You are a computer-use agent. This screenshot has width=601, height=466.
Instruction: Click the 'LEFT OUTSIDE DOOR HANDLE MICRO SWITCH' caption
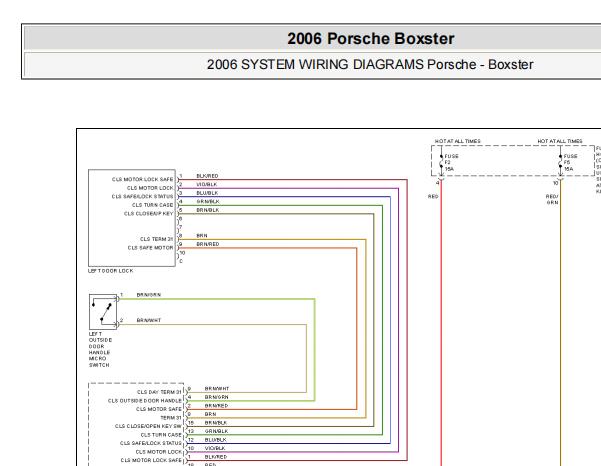click(100, 350)
